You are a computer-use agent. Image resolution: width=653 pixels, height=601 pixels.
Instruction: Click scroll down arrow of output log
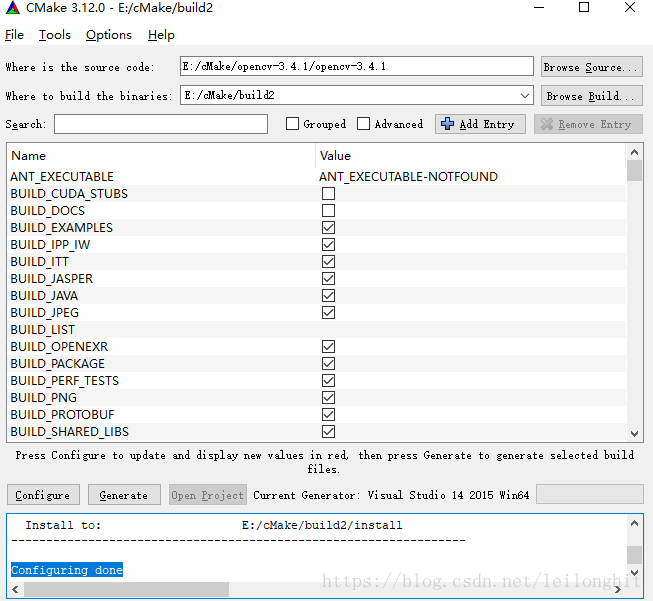tap(634, 573)
